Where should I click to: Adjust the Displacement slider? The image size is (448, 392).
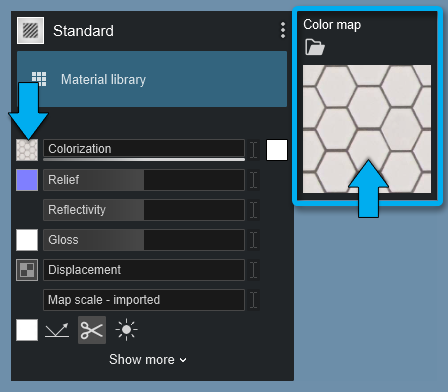144,270
